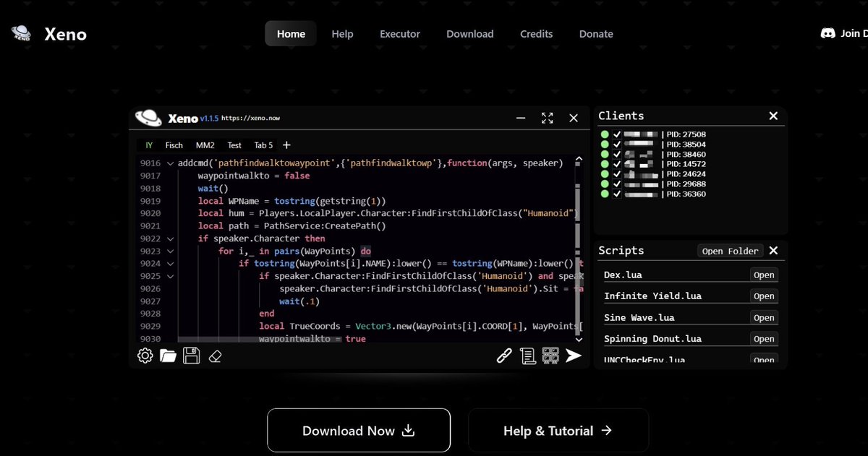
Task: Click editor scrollbar down arrow
Action: point(579,338)
